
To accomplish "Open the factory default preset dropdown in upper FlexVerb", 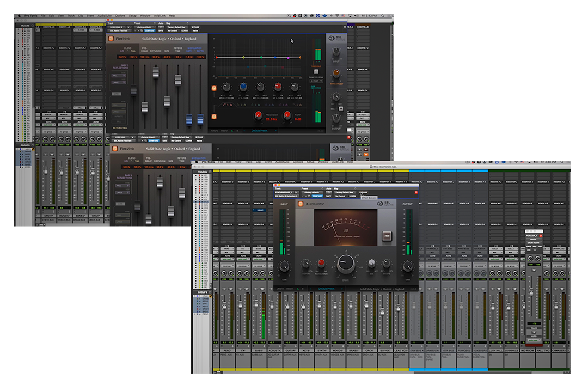I will pos(144,27).
